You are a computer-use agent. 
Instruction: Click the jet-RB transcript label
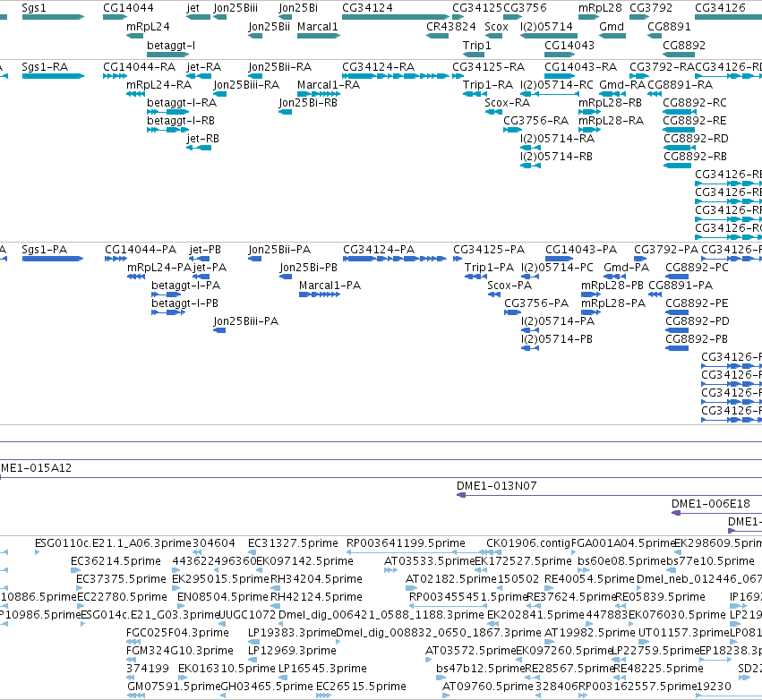[202, 139]
